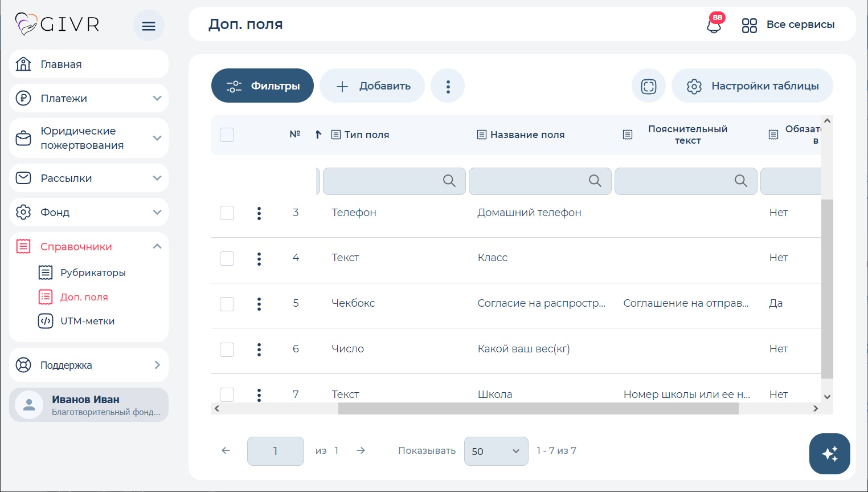
Task: Go to the previous page arrow
Action: pyautogui.click(x=226, y=450)
